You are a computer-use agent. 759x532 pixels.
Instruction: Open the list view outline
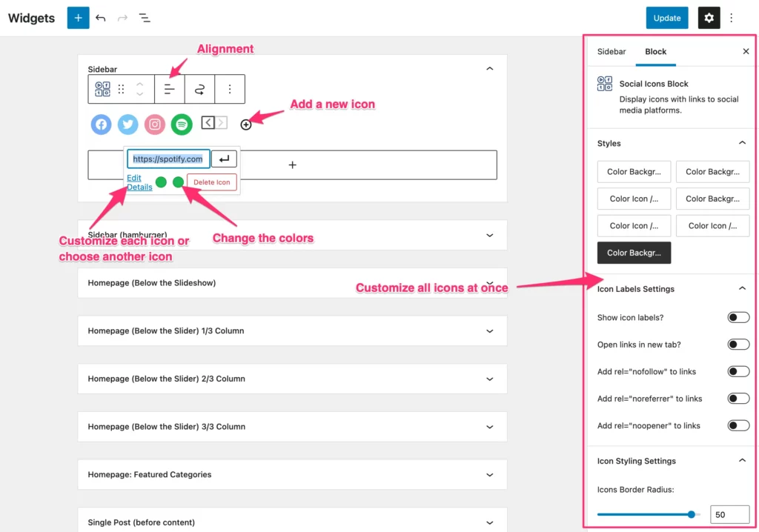click(145, 18)
